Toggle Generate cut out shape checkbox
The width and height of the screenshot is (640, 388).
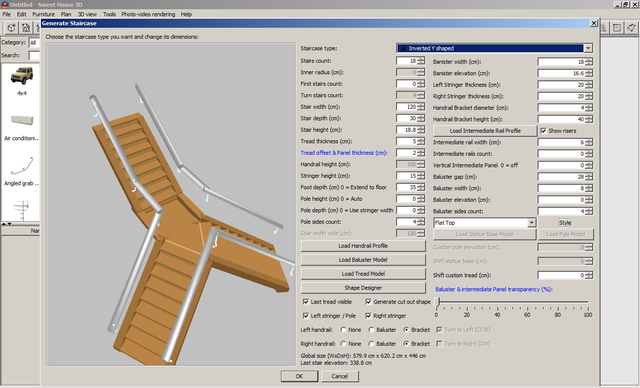point(368,302)
